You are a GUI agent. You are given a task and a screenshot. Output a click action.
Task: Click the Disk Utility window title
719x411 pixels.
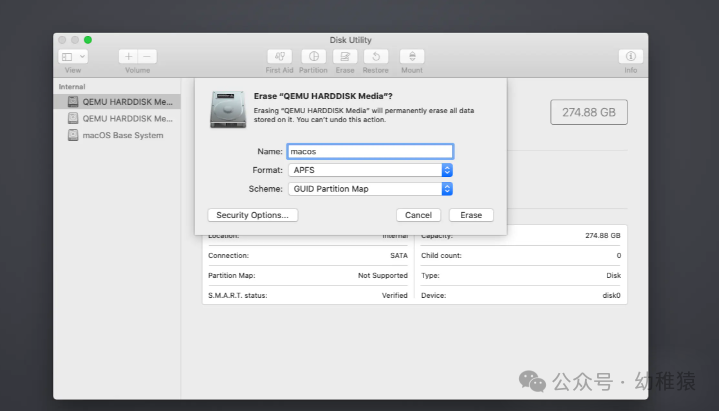[x=350, y=40]
